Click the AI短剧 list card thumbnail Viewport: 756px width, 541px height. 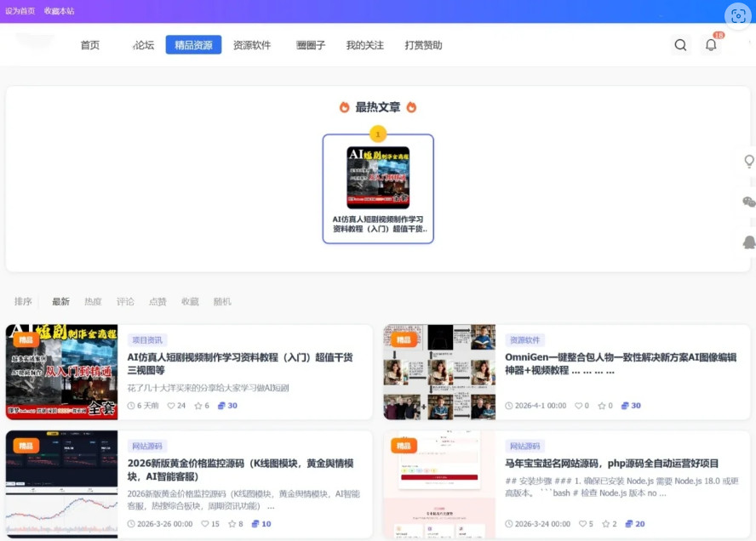[61, 372]
